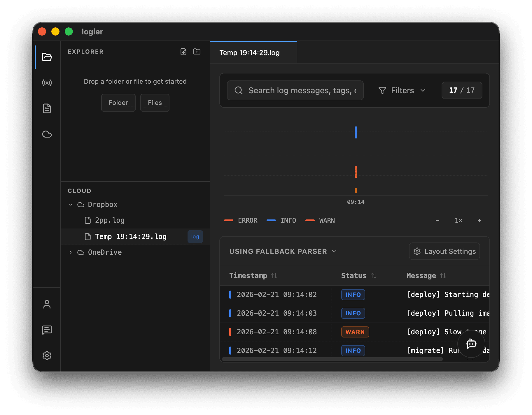
Task: Click the Files button
Action: pyautogui.click(x=155, y=103)
